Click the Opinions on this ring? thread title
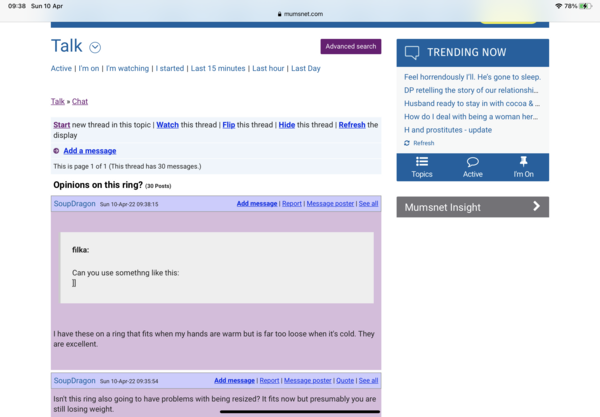This screenshot has height=417, width=600. (98, 185)
